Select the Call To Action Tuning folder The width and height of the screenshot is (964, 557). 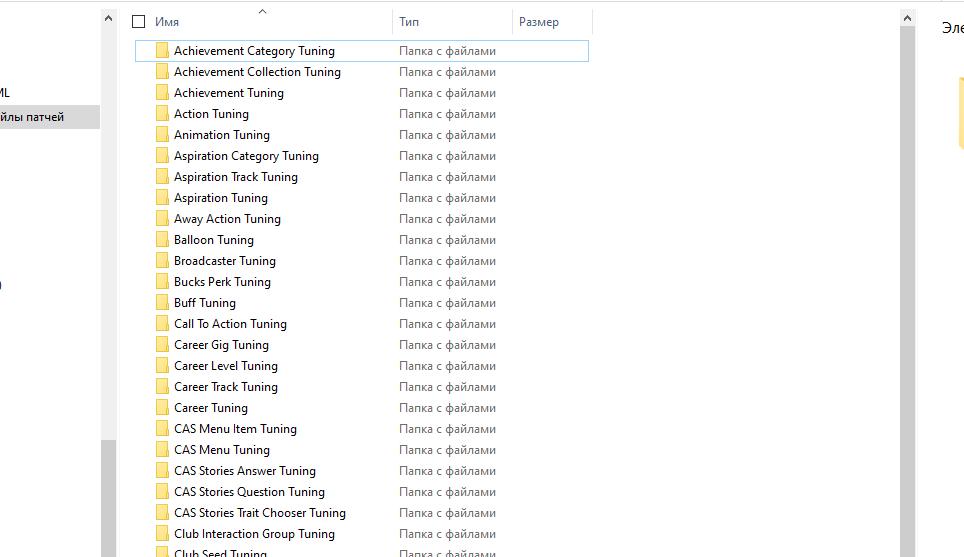[x=230, y=324]
